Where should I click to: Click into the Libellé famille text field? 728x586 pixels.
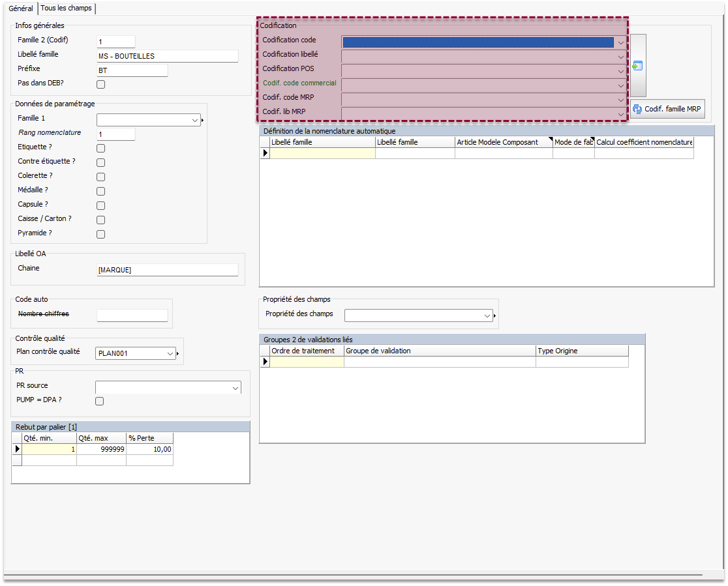tap(167, 56)
